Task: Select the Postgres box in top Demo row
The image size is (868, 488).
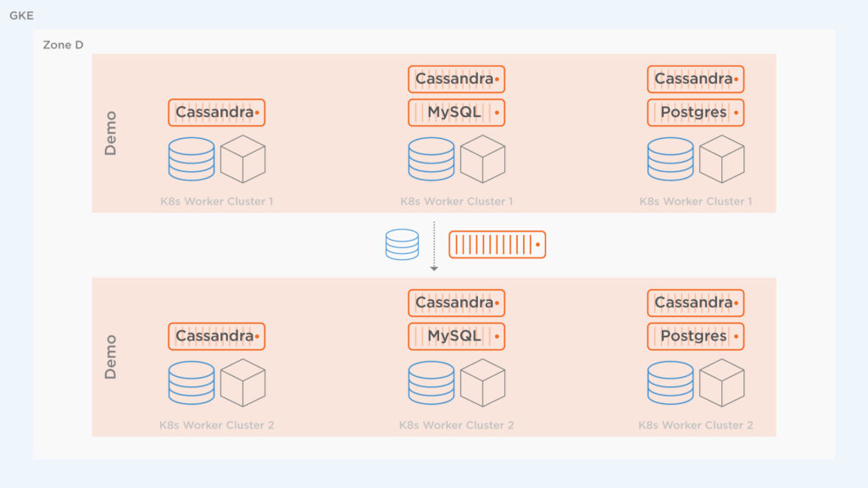Action: coord(695,113)
